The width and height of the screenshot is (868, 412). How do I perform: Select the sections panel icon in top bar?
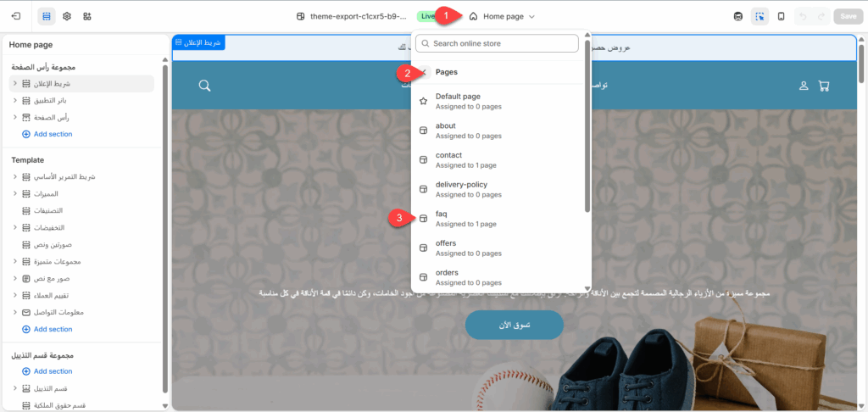pos(47,17)
